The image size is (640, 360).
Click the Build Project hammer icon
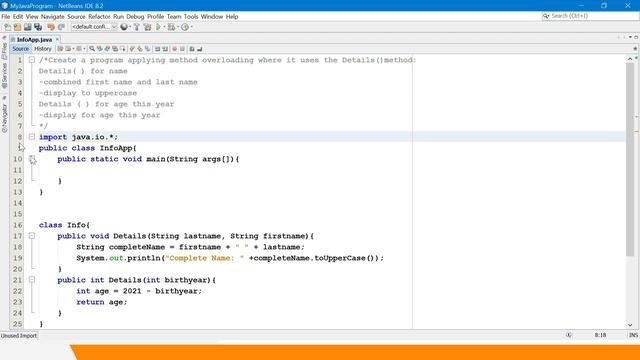[x=137, y=27]
